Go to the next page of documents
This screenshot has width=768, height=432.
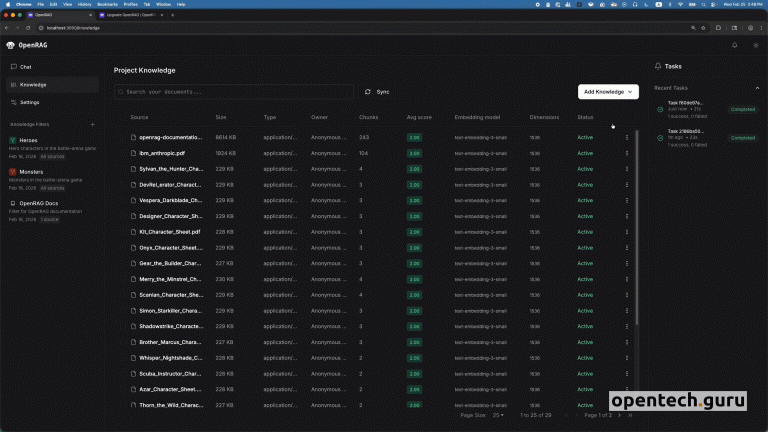pos(618,415)
